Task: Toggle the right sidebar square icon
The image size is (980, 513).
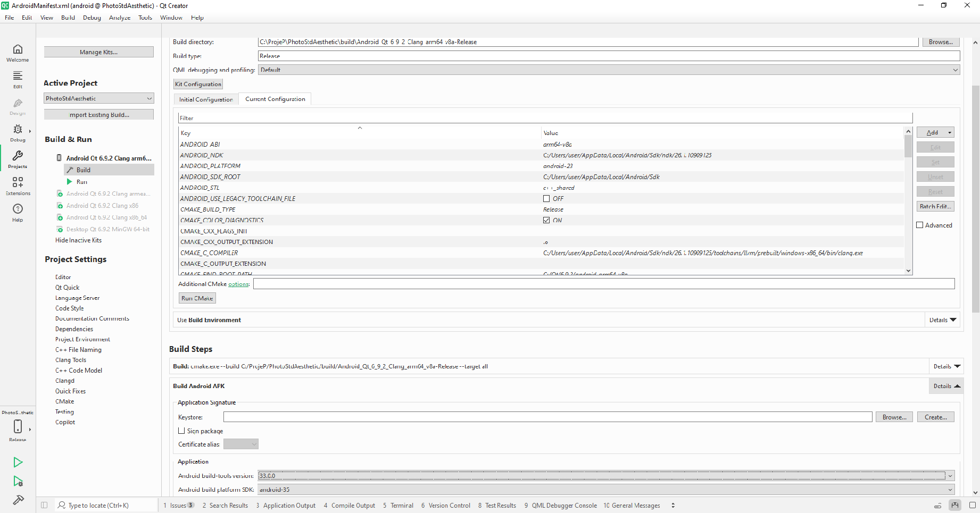Action: 973,505
